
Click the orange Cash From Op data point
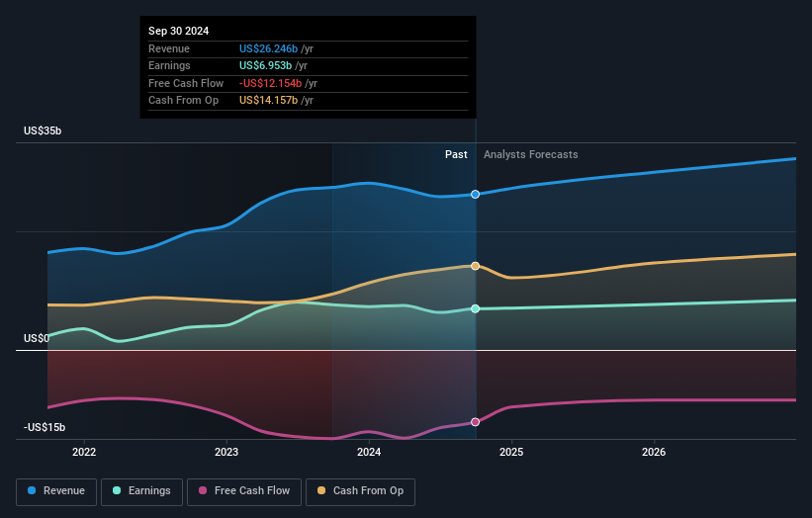[x=475, y=266]
